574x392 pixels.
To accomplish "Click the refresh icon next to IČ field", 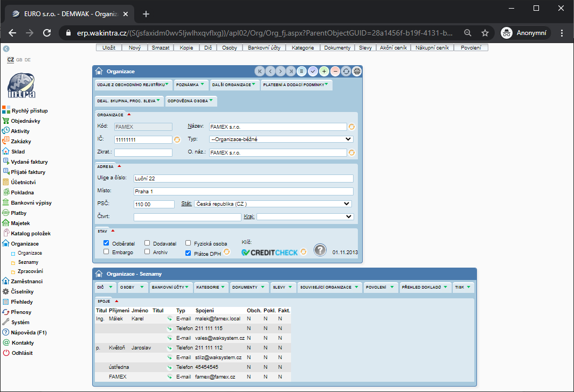I will coord(177,140).
